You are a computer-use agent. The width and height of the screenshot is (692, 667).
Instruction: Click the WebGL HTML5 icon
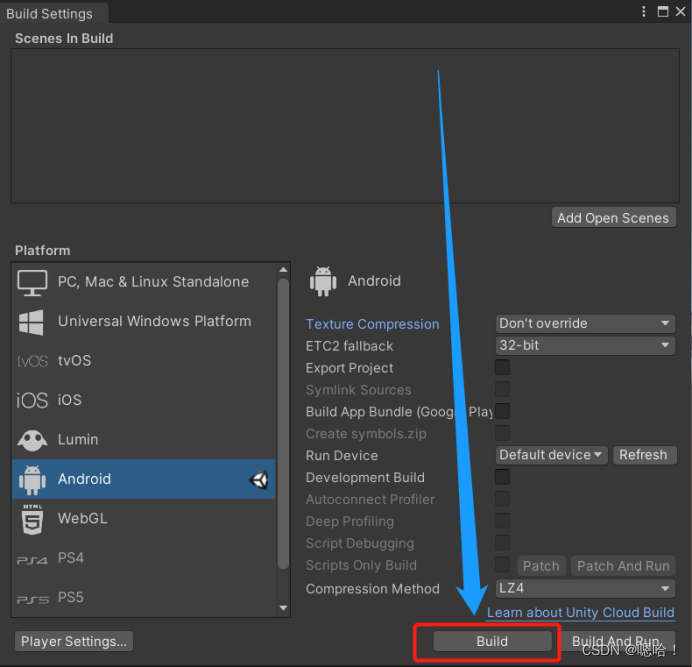33,519
